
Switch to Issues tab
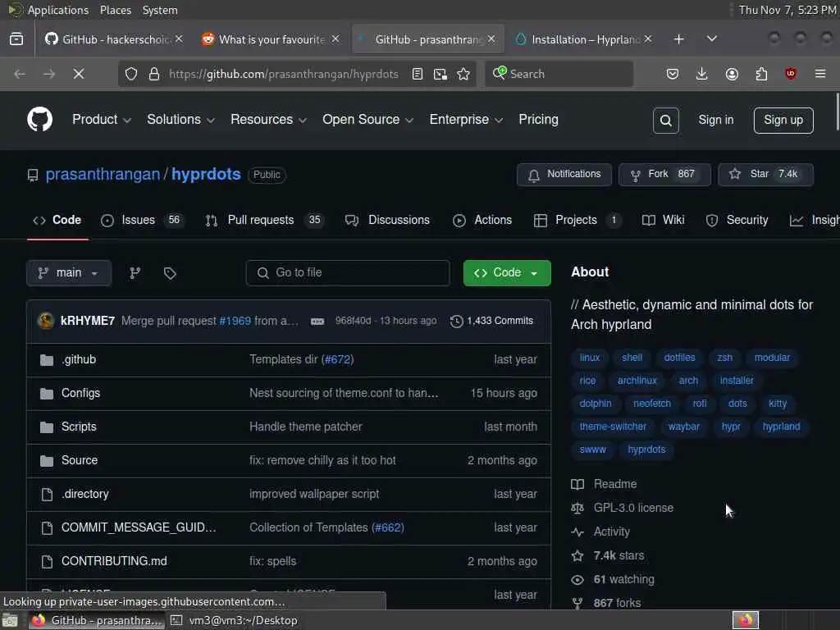coord(143,220)
